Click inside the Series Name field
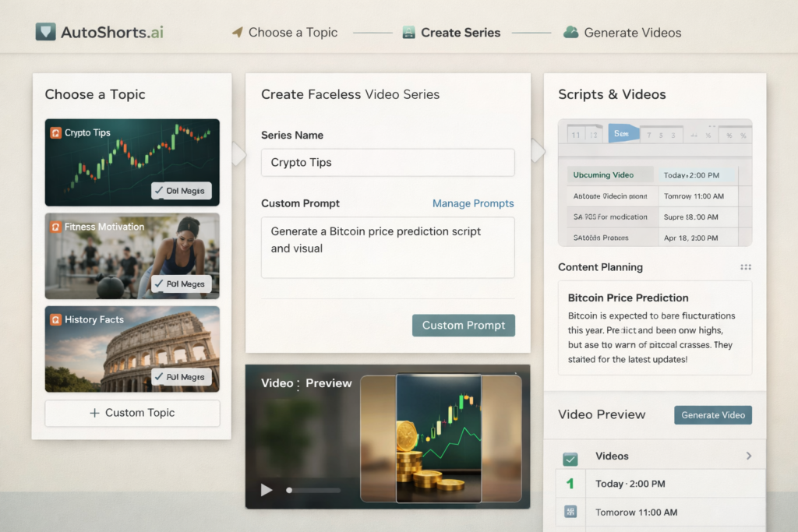This screenshot has height=532, width=798. pyautogui.click(x=387, y=163)
